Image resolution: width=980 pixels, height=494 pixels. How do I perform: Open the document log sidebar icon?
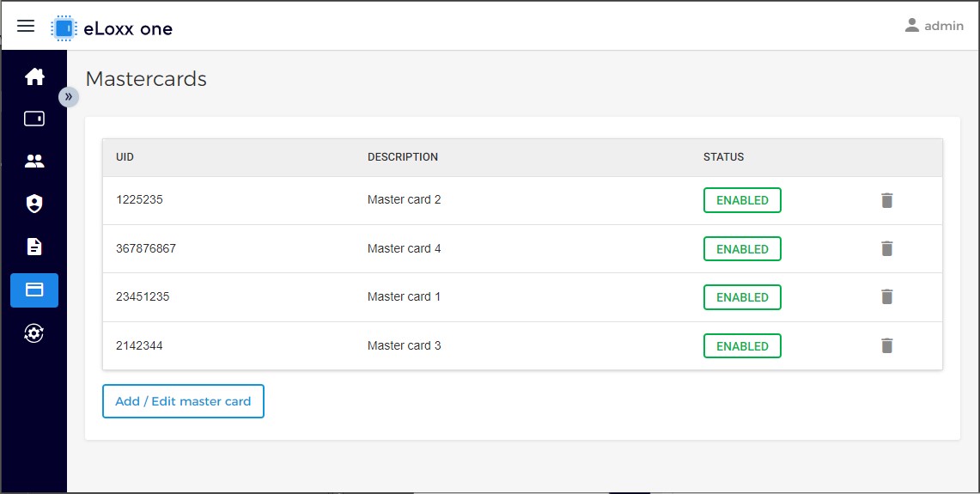pyautogui.click(x=34, y=247)
